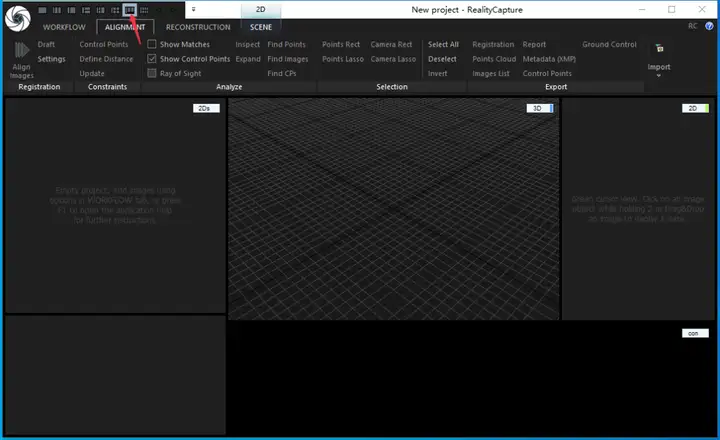The height and width of the screenshot is (440, 720).
Task: Activate Camera Lasso selection
Action: point(394,59)
